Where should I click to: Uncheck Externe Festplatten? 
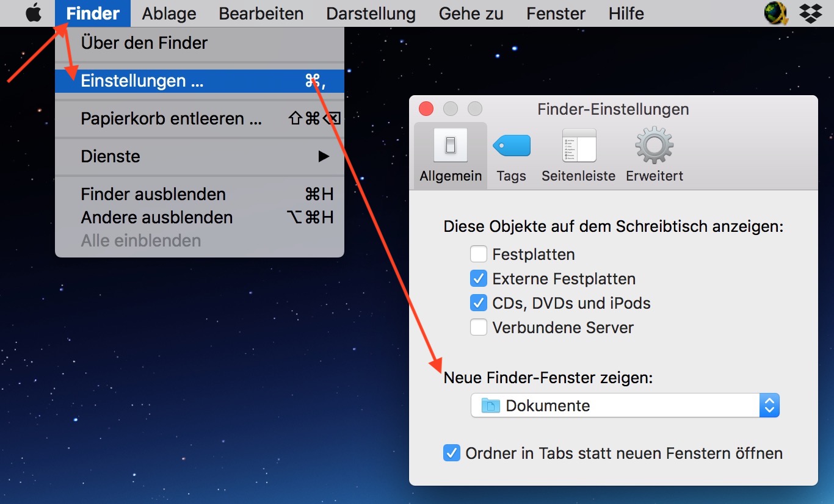pyautogui.click(x=479, y=278)
